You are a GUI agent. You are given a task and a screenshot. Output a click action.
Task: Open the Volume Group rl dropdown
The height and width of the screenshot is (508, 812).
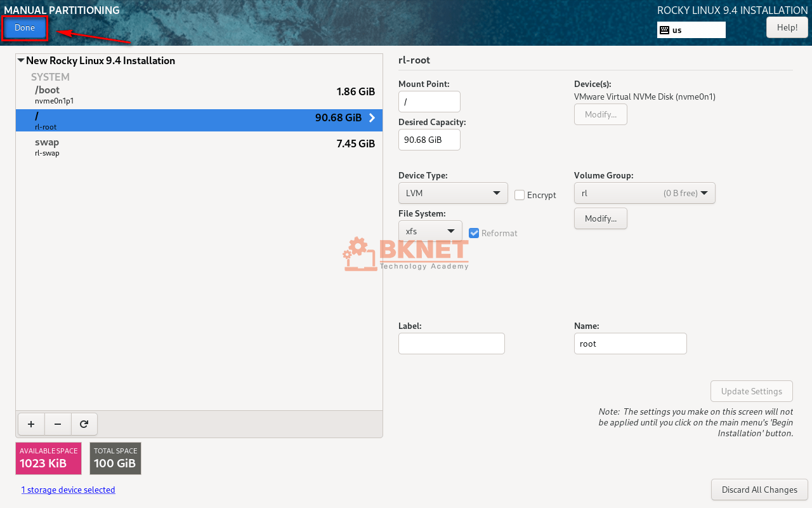pyautogui.click(x=645, y=193)
